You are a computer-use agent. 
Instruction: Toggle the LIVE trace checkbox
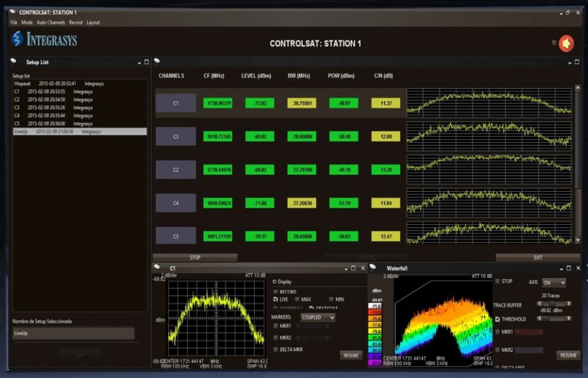(x=275, y=299)
